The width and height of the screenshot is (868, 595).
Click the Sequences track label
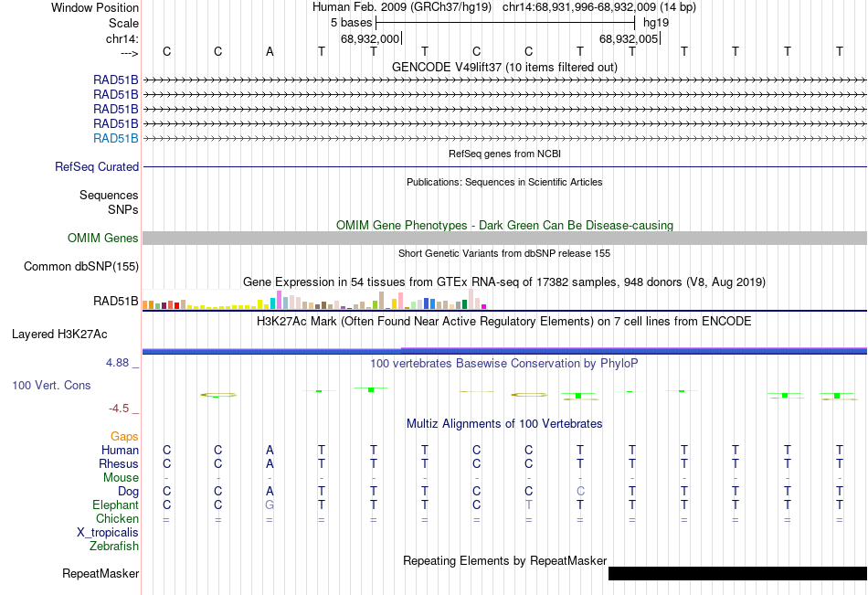coord(109,195)
